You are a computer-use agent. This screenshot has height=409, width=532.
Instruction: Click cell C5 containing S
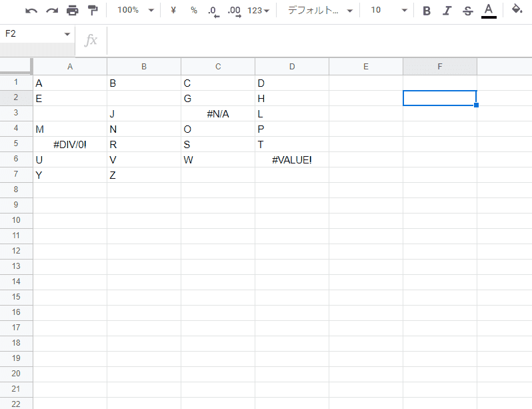click(x=218, y=144)
